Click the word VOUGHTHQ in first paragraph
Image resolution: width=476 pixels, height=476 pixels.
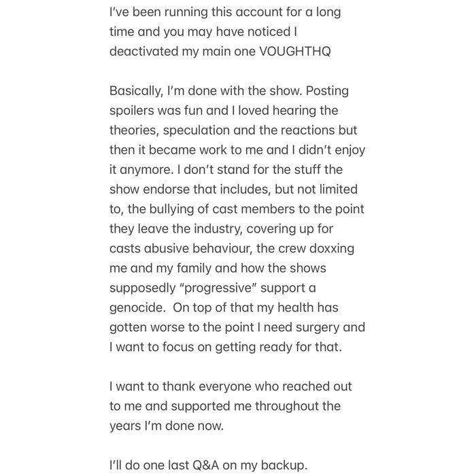click(294, 51)
